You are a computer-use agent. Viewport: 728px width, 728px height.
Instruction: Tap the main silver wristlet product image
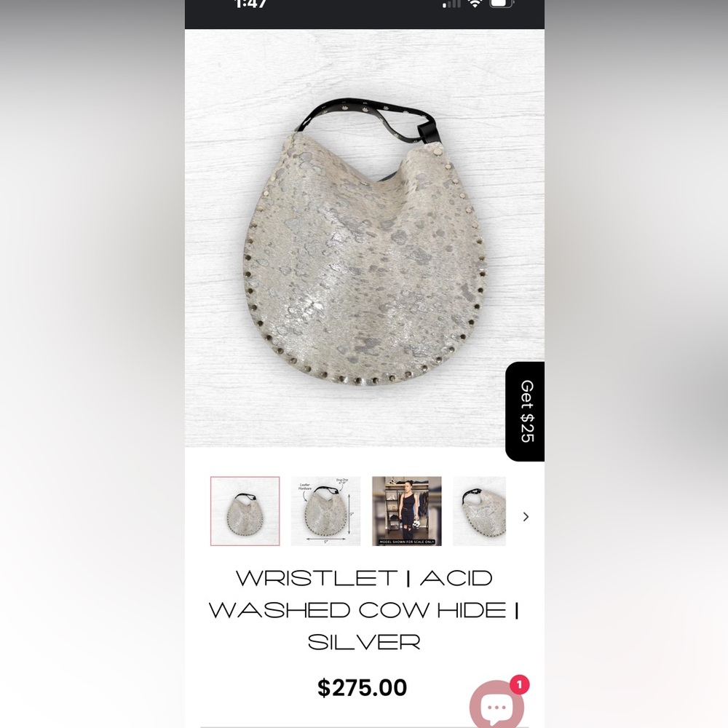pyautogui.click(x=365, y=238)
